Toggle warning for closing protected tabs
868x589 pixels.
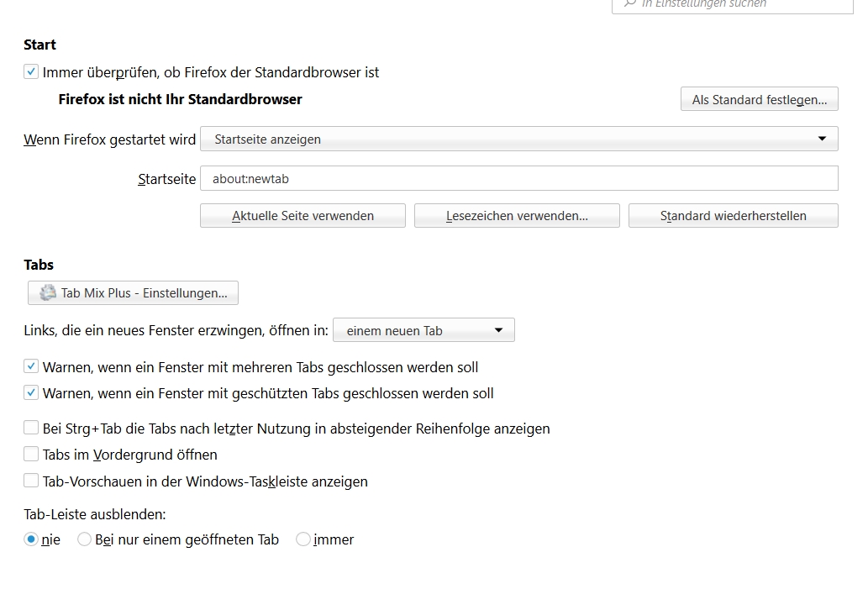pos(31,392)
